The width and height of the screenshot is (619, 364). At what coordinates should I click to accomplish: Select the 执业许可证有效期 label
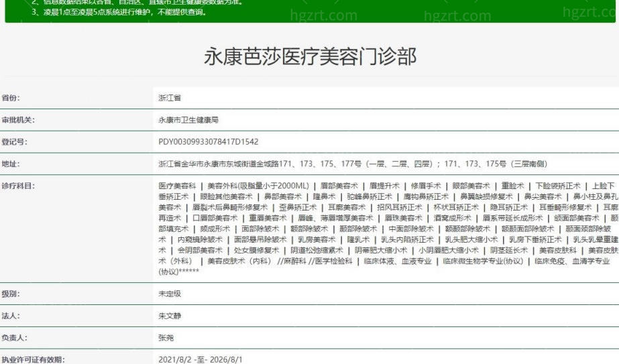[33, 360]
